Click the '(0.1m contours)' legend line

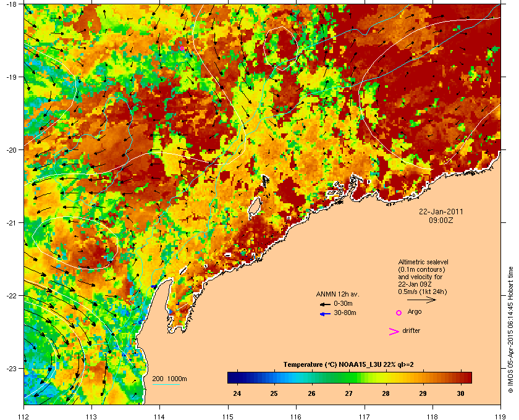(421, 269)
